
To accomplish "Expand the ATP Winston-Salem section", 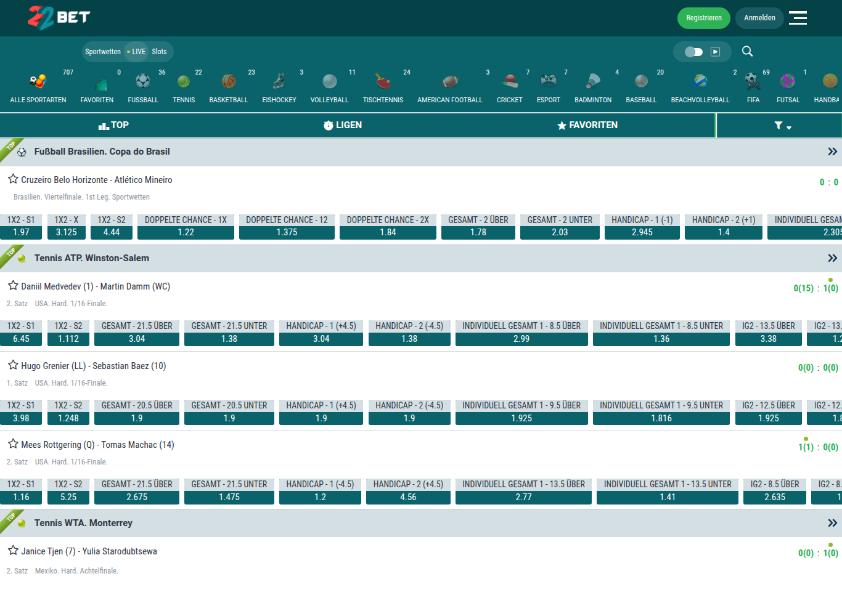I will tap(832, 258).
